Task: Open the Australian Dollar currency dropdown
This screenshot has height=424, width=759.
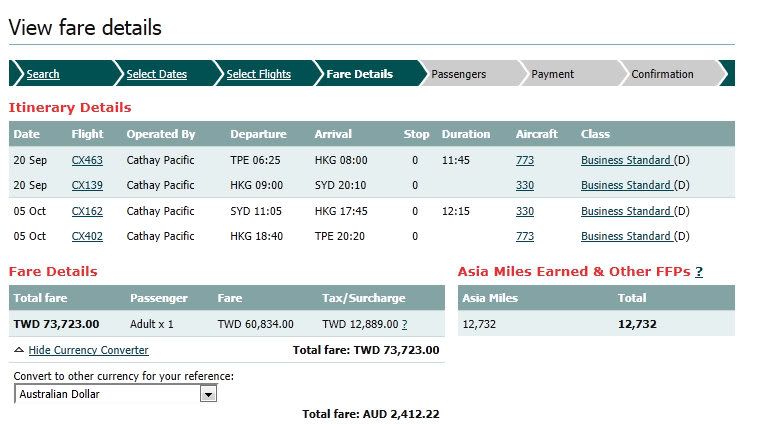Action: [116, 394]
